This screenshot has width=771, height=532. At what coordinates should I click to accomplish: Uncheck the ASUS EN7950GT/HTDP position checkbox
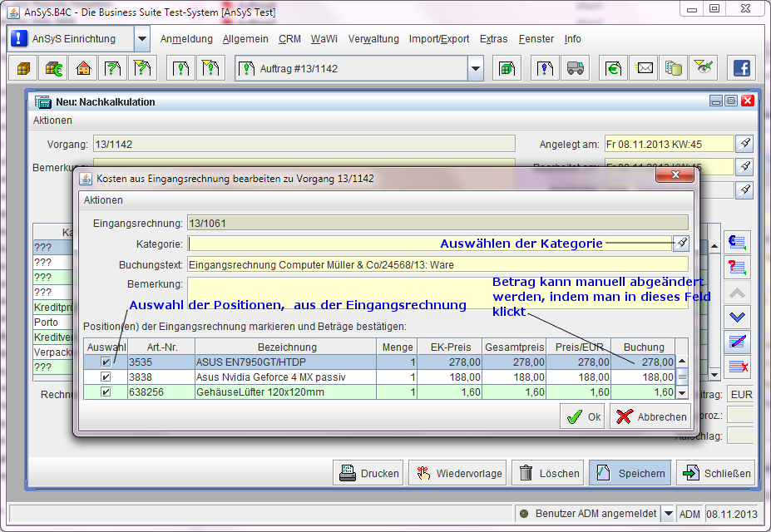[x=106, y=362]
